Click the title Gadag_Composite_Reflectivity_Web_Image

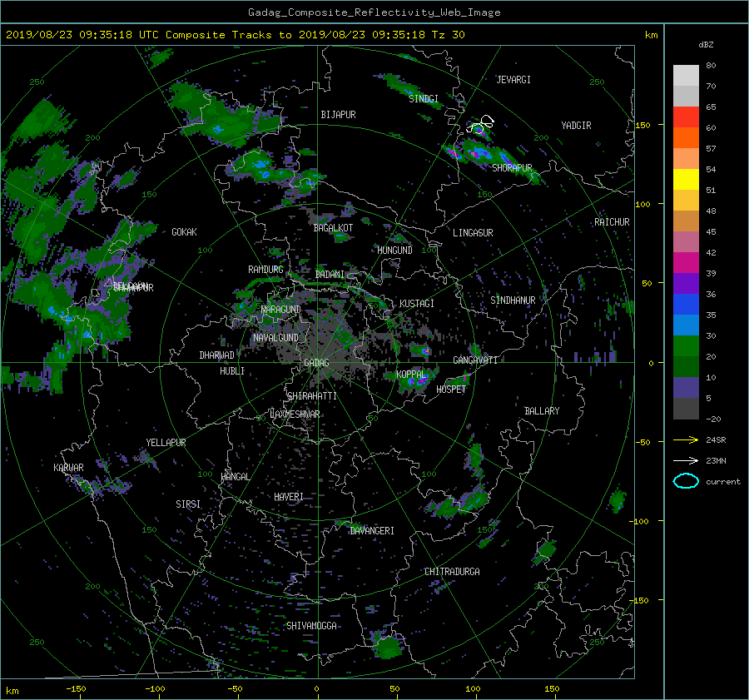[x=374, y=12]
